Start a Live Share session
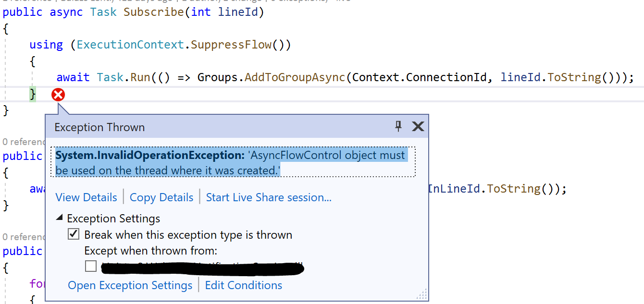 click(268, 197)
